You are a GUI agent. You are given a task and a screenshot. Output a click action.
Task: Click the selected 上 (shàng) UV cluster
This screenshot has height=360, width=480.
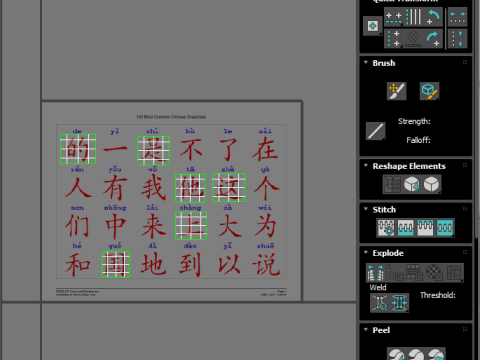pyautogui.click(x=191, y=226)
